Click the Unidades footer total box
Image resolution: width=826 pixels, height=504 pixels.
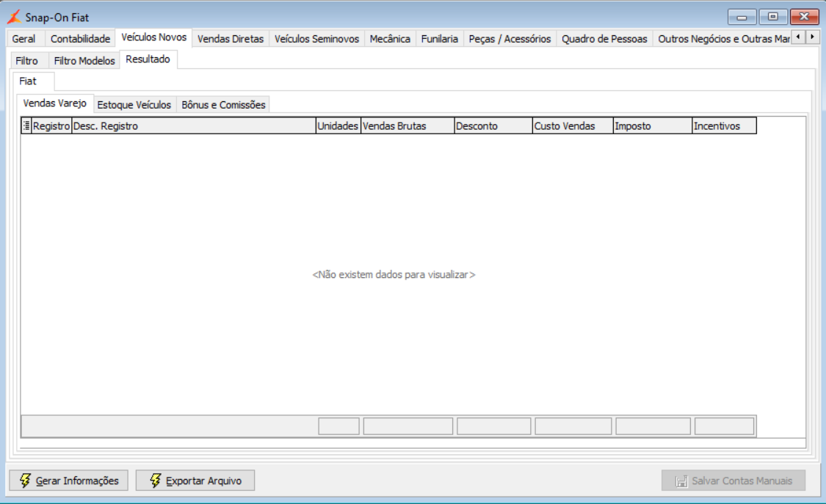click(338, 426)
